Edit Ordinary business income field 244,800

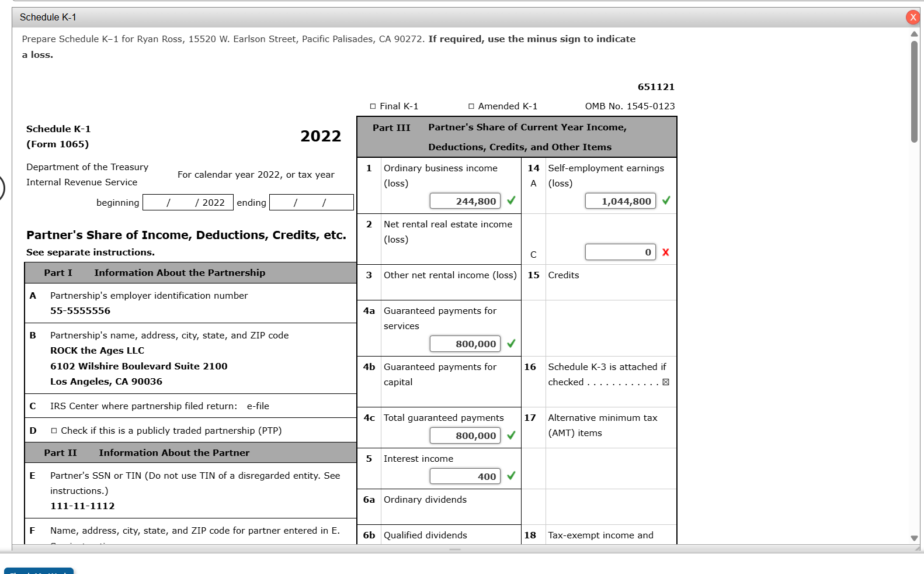(465, 201)
